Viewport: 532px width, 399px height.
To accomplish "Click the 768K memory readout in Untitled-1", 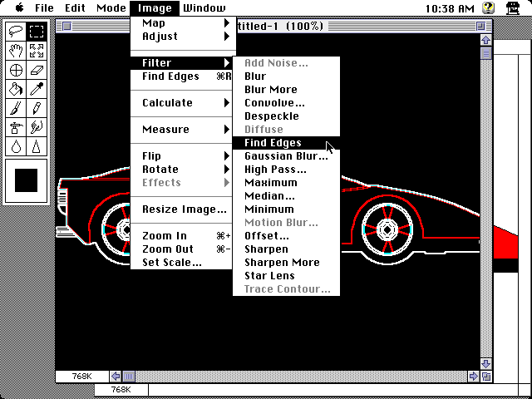I will 81,377.
